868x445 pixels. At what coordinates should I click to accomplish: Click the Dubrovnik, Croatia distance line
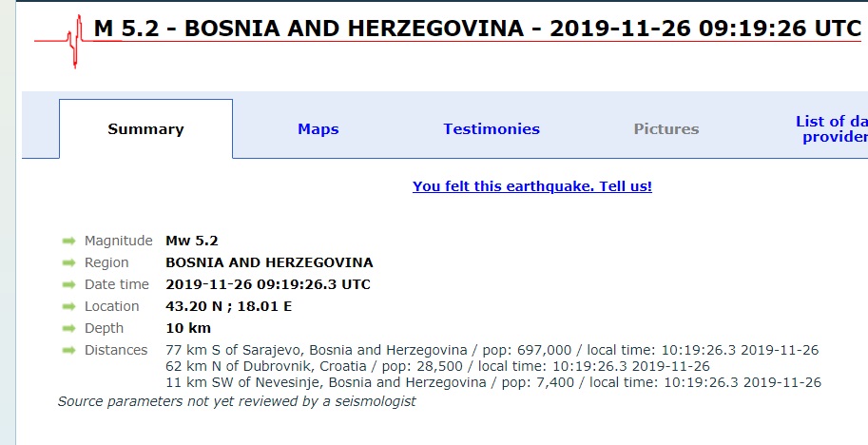(x=438, y=366)
